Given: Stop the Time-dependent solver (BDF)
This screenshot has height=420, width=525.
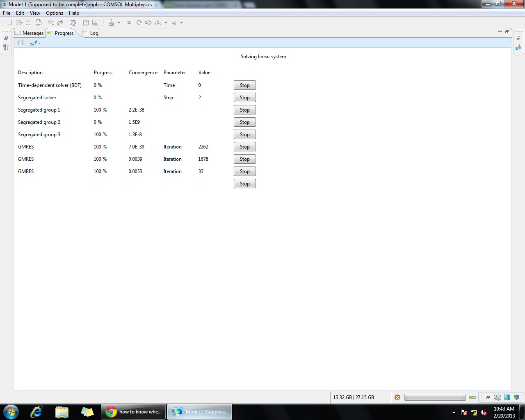Looking at the screenshot, I should [x=244, y=85].
